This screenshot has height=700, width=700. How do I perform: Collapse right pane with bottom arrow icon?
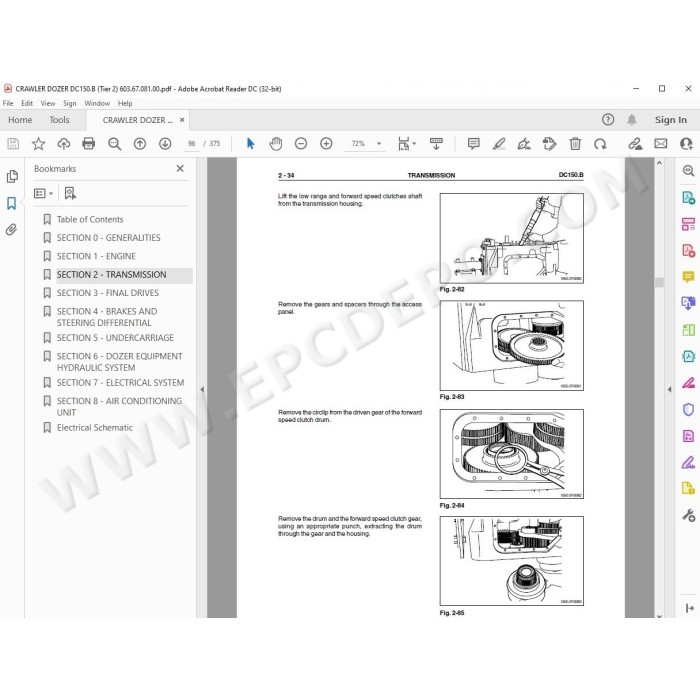[x=689, y=608]
